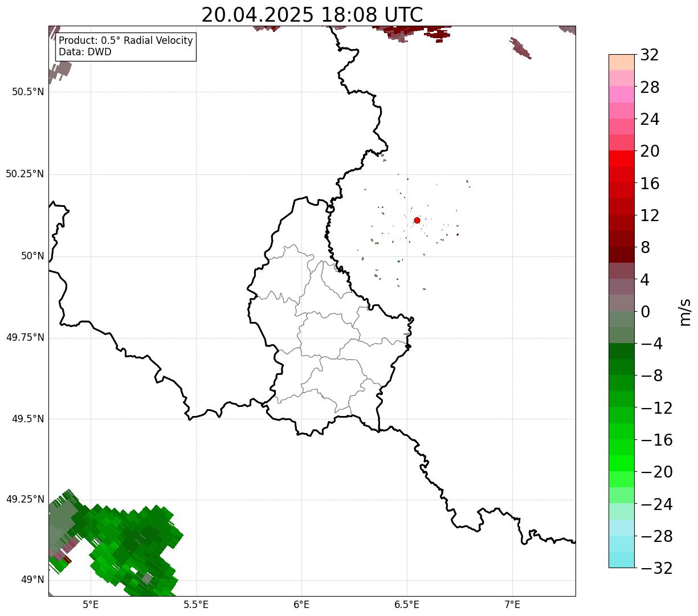698x616 pixels.
Task: Click the peach top colorbar segment
Action: [x=622, y=62]
